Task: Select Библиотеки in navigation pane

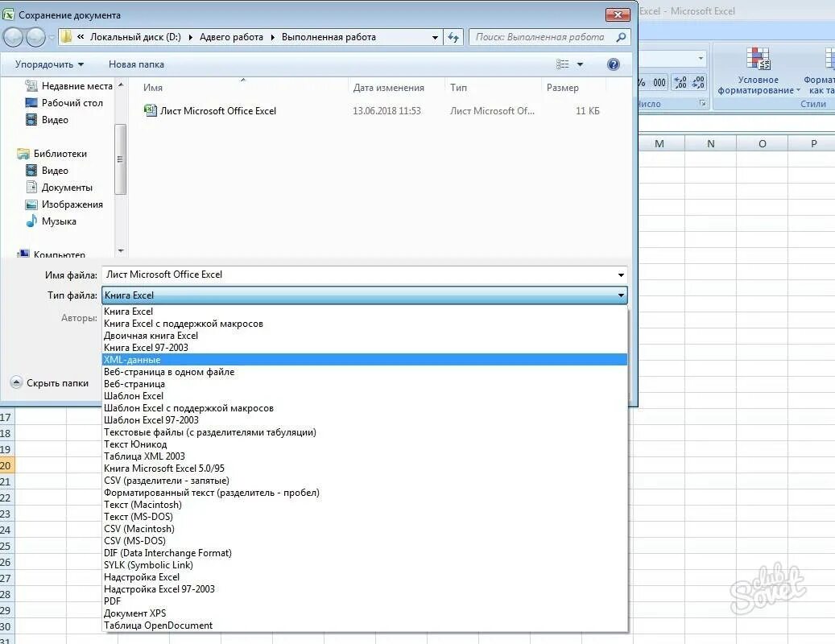Action: 52,154
